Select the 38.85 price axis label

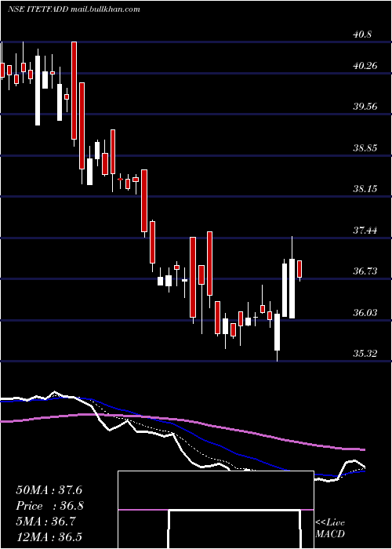pos(365,147)
